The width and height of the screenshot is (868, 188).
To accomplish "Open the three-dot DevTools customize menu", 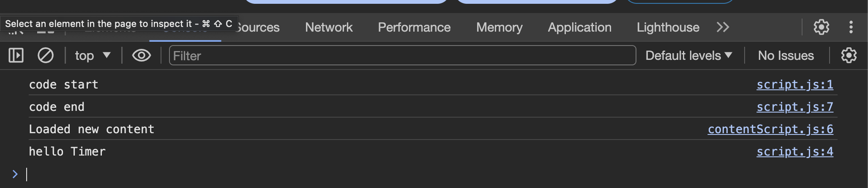I will coord(851,27).
